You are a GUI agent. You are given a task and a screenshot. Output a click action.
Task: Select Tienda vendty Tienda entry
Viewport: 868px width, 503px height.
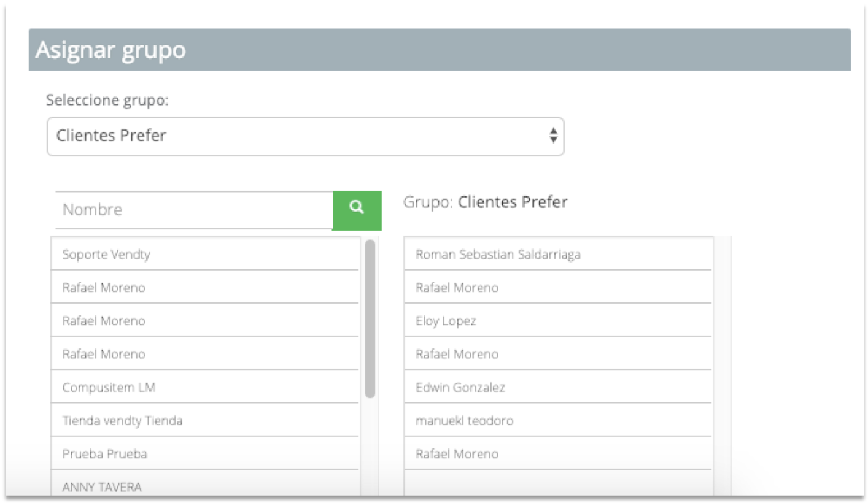click(204, 420)
